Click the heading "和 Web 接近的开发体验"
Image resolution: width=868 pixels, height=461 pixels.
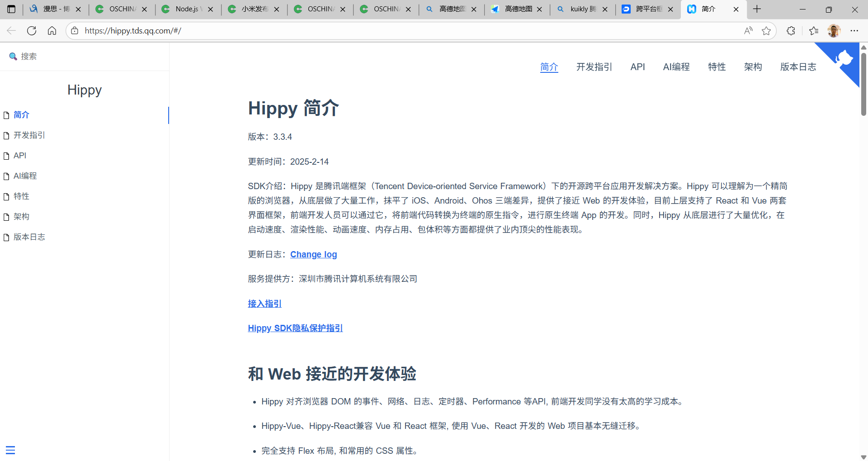pos(332,374)
